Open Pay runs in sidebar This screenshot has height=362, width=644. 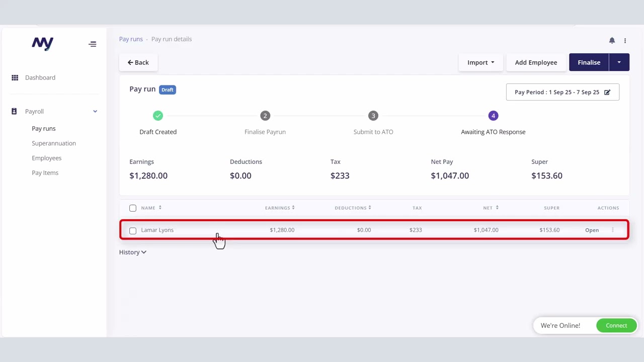[44, 128]
